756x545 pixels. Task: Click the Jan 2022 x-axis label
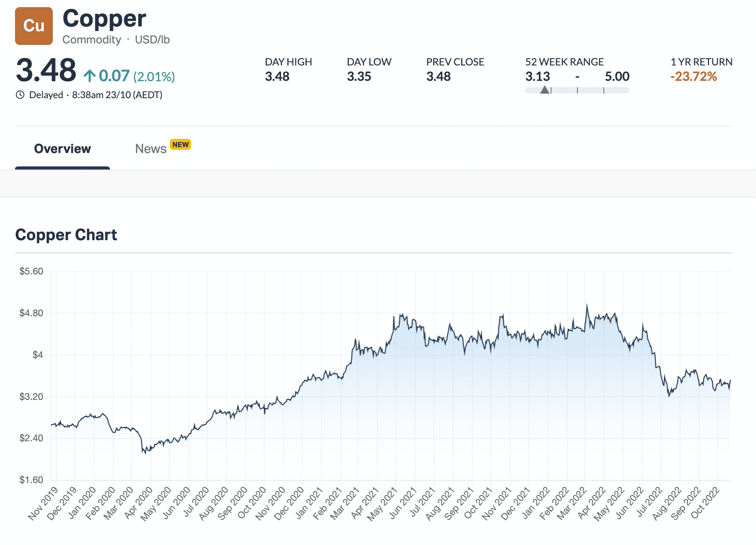[x=536, y=504]
